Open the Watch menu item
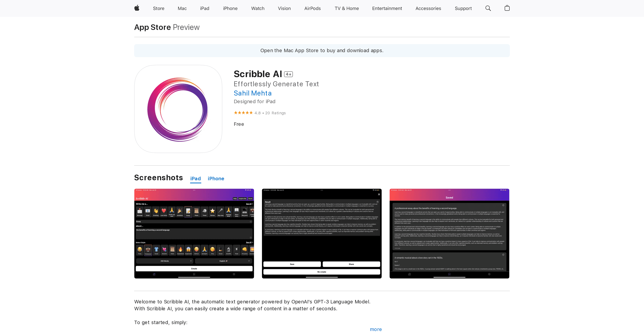The height and width of the screenshot is (336, 644). [258, 8]
